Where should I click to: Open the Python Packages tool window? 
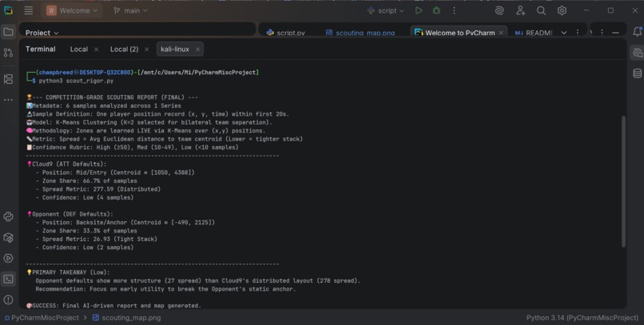click(8, 216)
